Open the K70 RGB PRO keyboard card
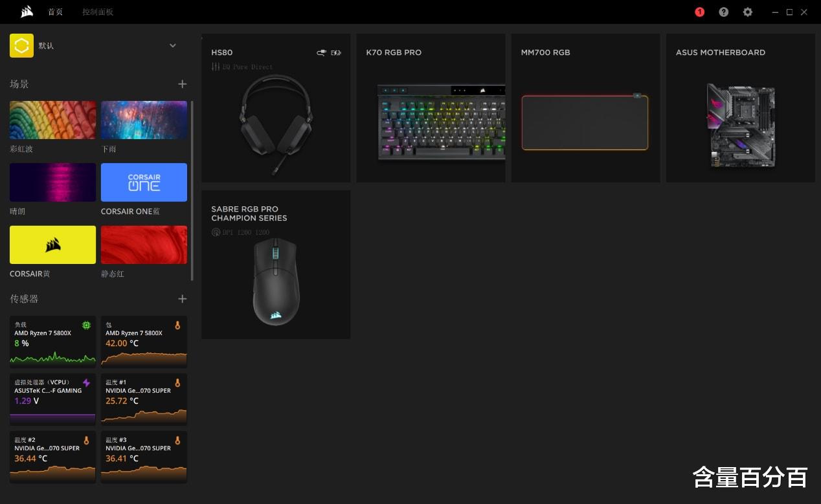The height and width of the screenshot is (504, 821). tap(431, 108)
